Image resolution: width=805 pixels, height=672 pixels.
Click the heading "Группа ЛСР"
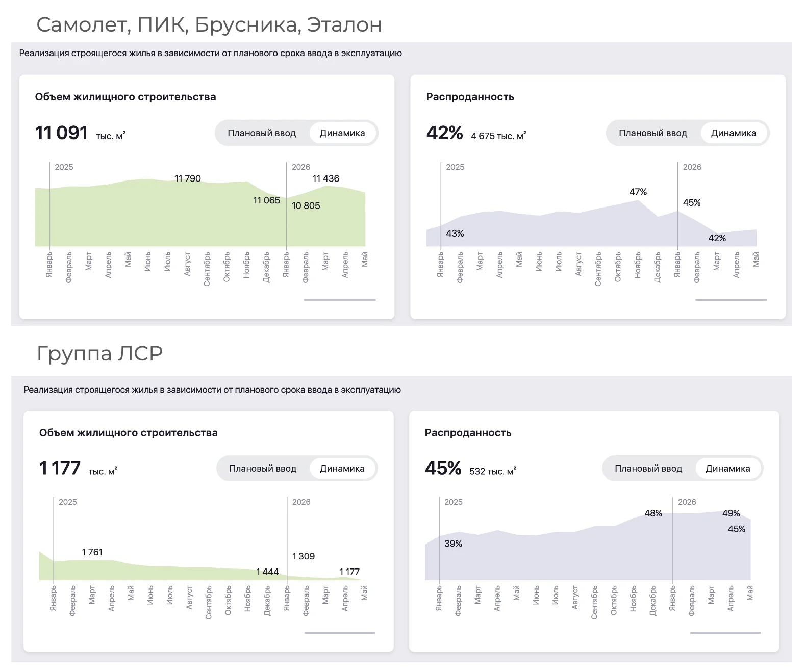pyautogui.click(x=99, y=353)
